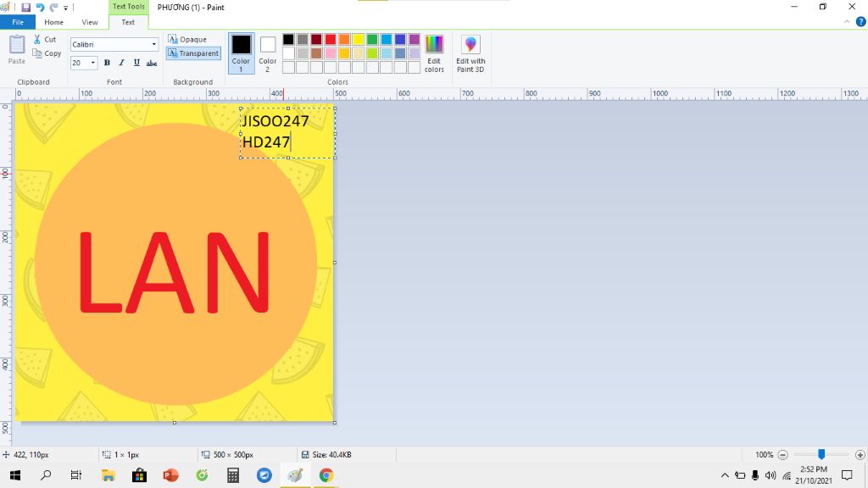
Task: Pick the black color swatch
Action: coord(288,39)
